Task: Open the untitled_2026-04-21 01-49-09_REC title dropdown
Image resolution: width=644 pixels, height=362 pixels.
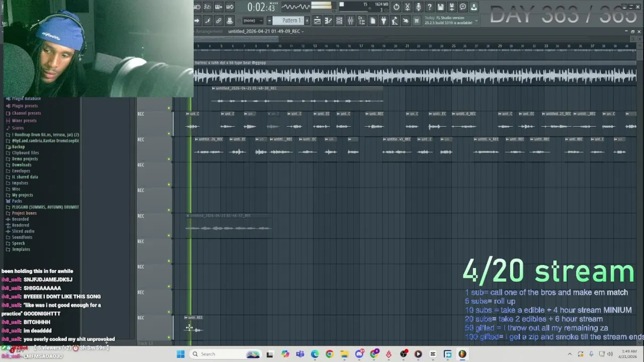Action: pyautogui.click(x=265, y=31)
